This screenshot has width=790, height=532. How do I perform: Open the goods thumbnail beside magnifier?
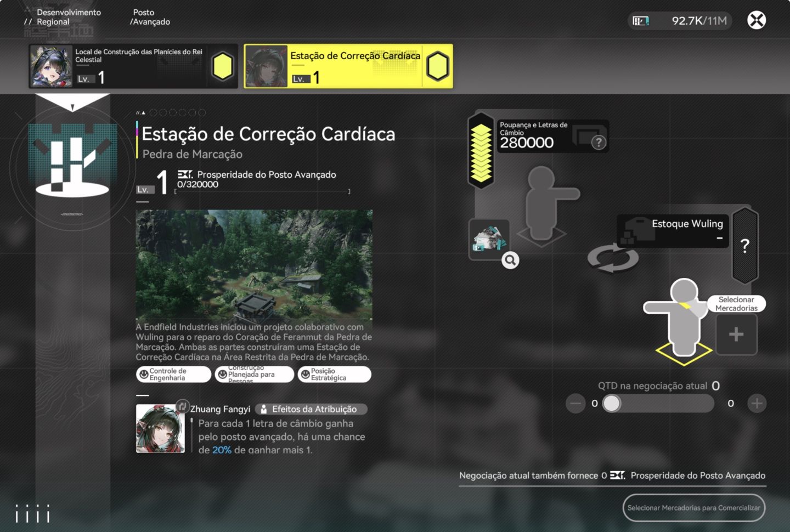click(489, 239)
